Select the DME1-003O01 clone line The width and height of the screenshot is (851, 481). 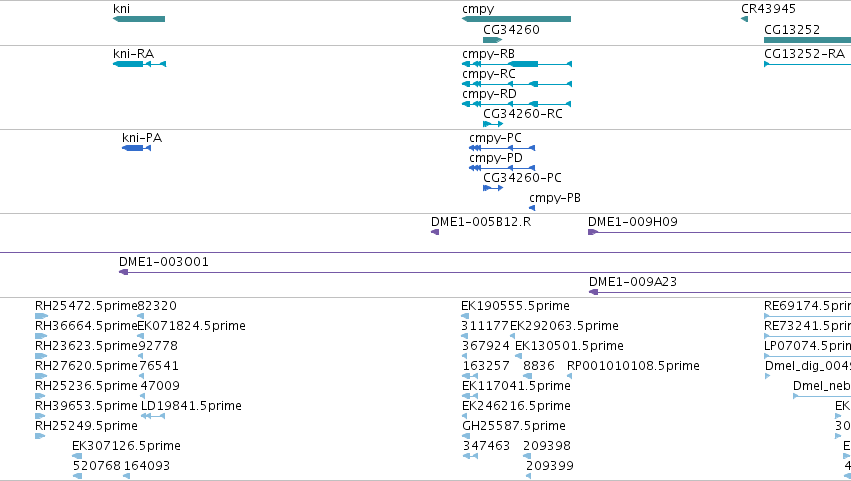[x=485, y=272]
